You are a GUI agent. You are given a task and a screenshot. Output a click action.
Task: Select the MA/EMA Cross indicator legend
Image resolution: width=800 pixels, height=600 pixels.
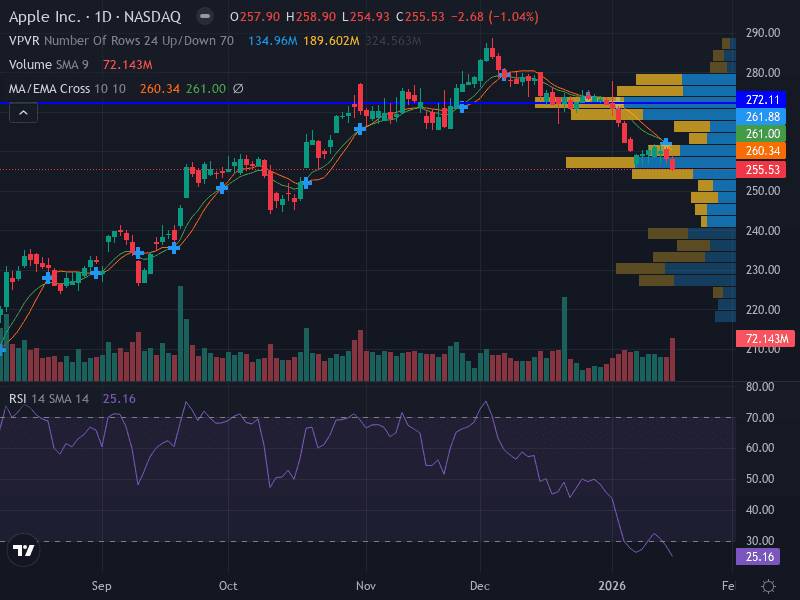click(x=67, y=89)
